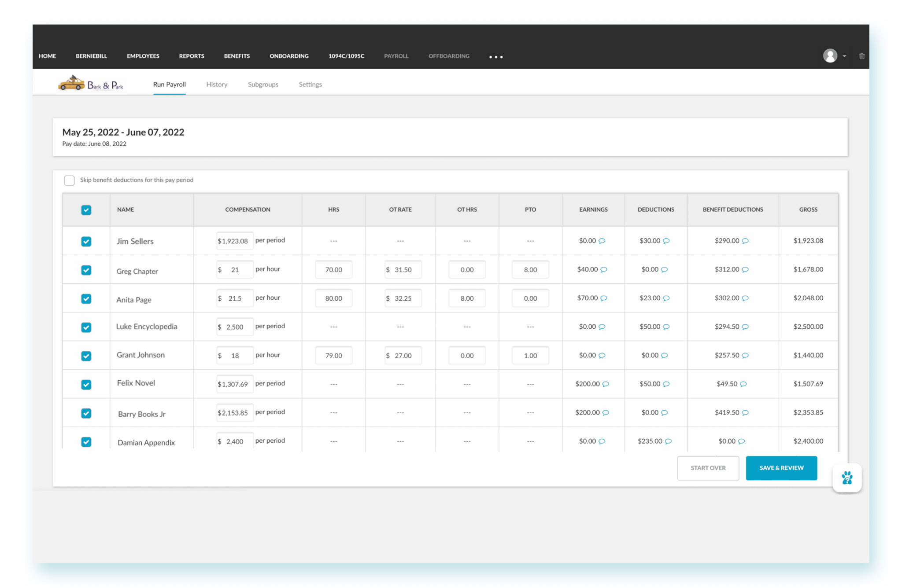Open Greg Chapter's benefit deductions comment icon

[745, 269]
